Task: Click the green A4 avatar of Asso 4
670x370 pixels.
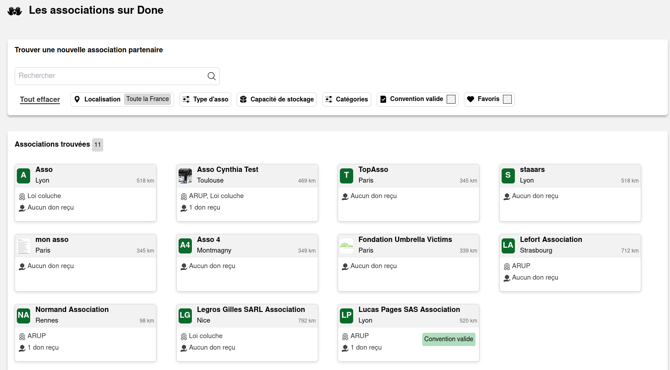Action: point(185,246)
